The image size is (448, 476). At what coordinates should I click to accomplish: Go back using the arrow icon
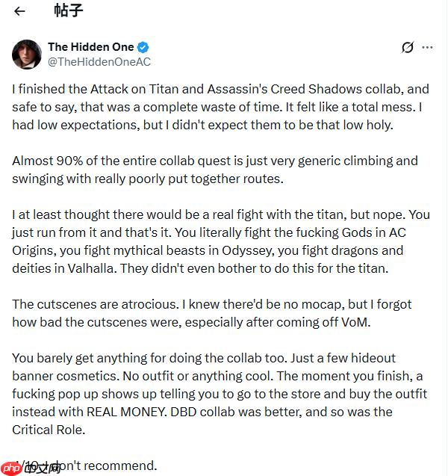(19, 11)
